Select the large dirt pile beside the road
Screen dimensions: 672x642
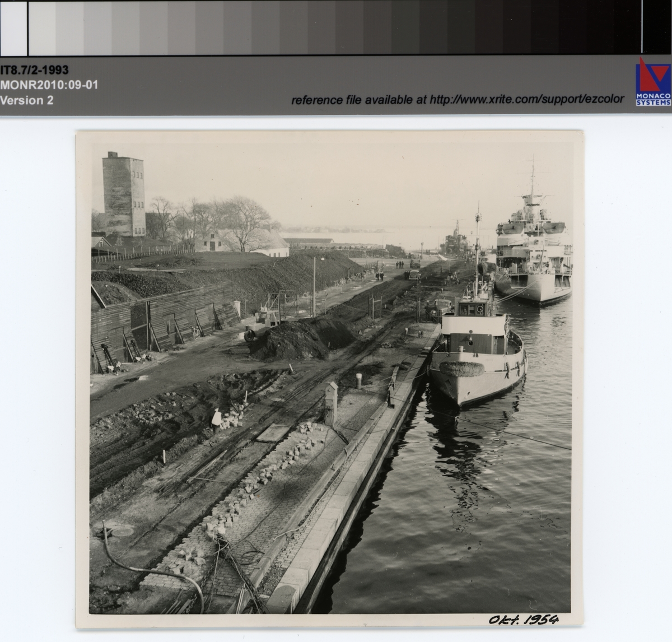point(302,338)
